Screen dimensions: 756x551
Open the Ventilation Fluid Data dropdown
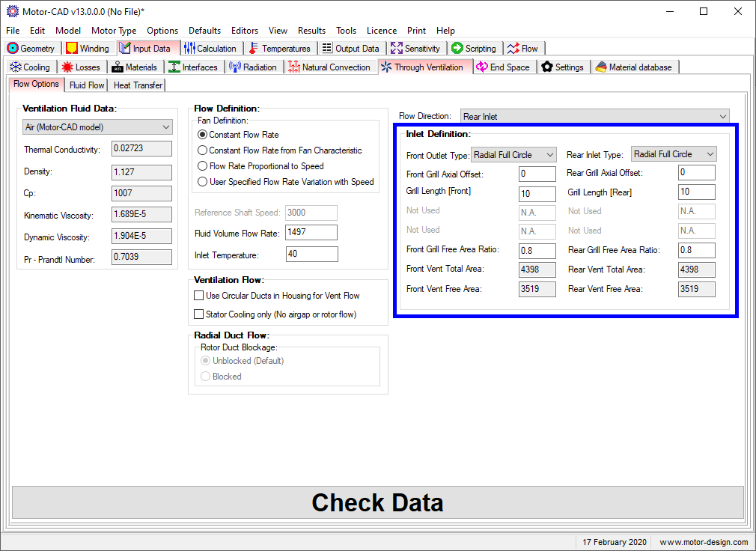[166, 127]
